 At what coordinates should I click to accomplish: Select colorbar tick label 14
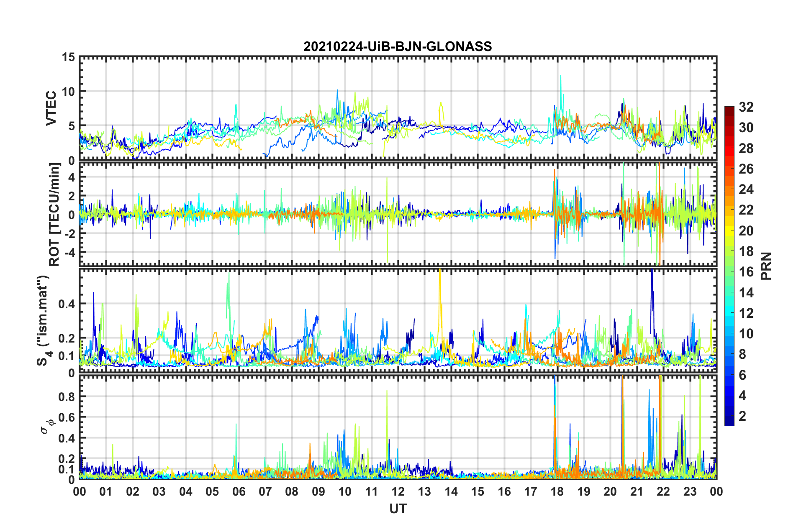pyautogui.click(x=746, y=293)
